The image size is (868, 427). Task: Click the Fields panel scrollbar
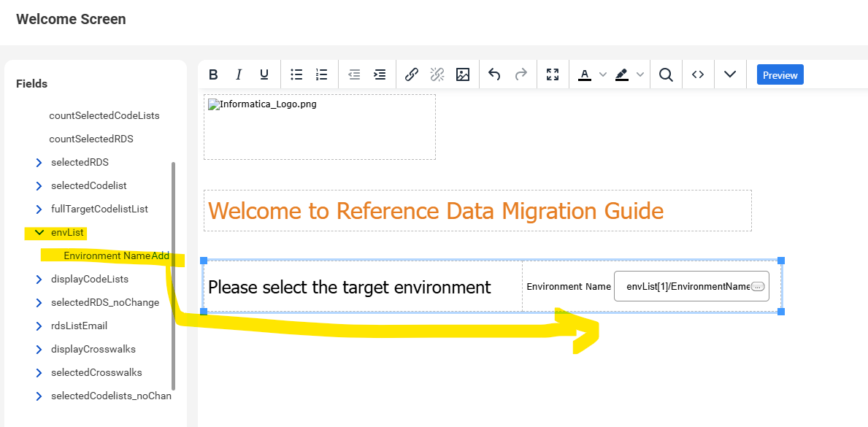click(174, 276)
